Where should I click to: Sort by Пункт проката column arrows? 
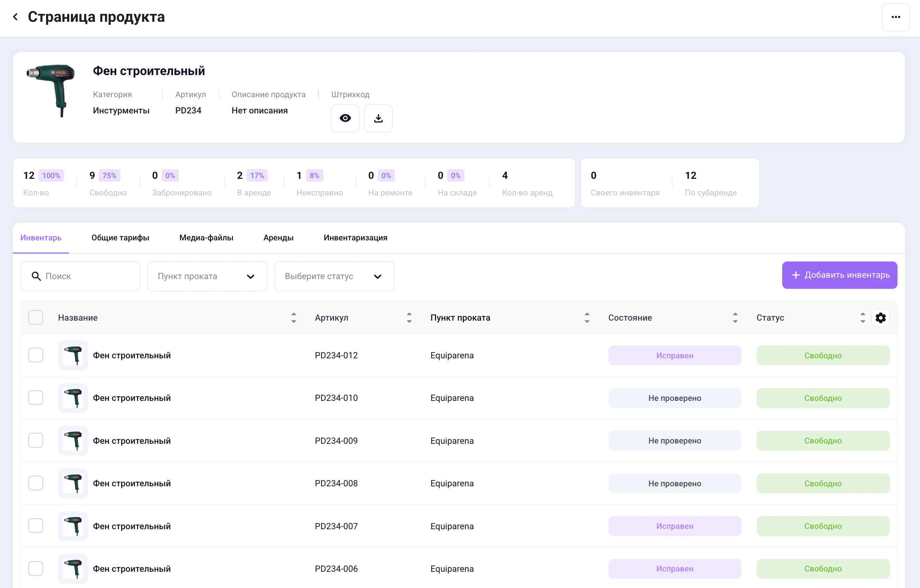tap(586, 318)
